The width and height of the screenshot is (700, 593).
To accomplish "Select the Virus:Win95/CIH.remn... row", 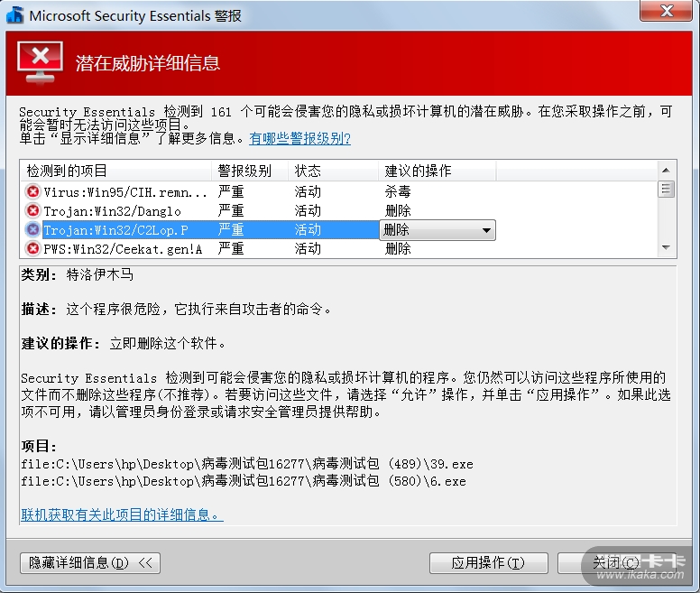I will [339, 192].
